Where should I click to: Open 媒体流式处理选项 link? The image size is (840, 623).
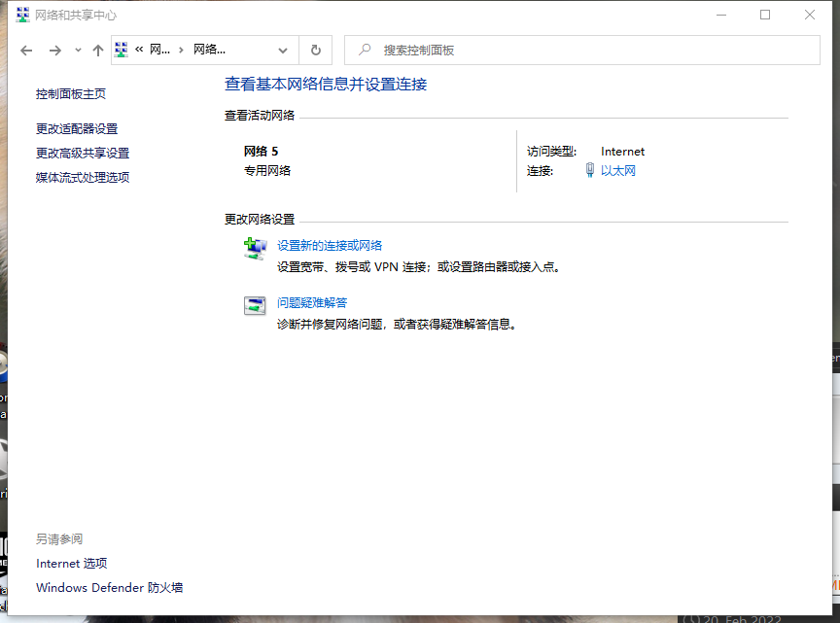pos(83,177)
